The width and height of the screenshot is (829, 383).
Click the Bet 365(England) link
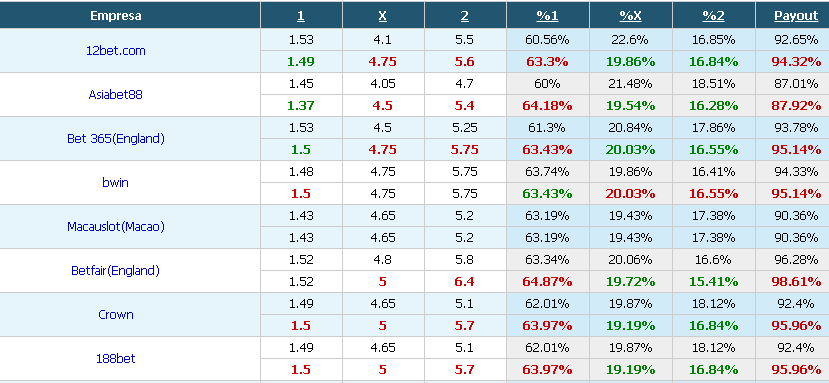pyautogui.click(x=115, y=139)
